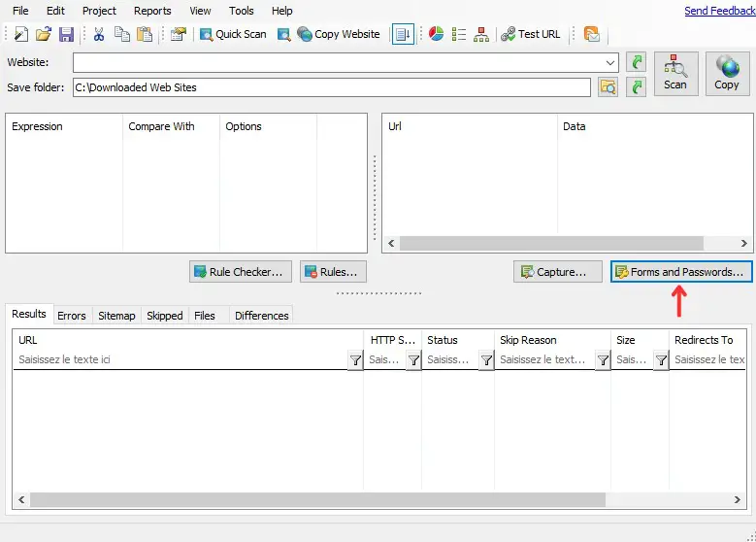Click the scan magnifier icon beside Quick Scan

click(x=284, y=34)
